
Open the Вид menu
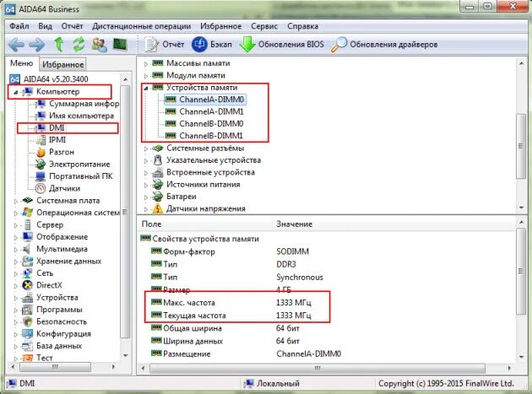point(45,26)
